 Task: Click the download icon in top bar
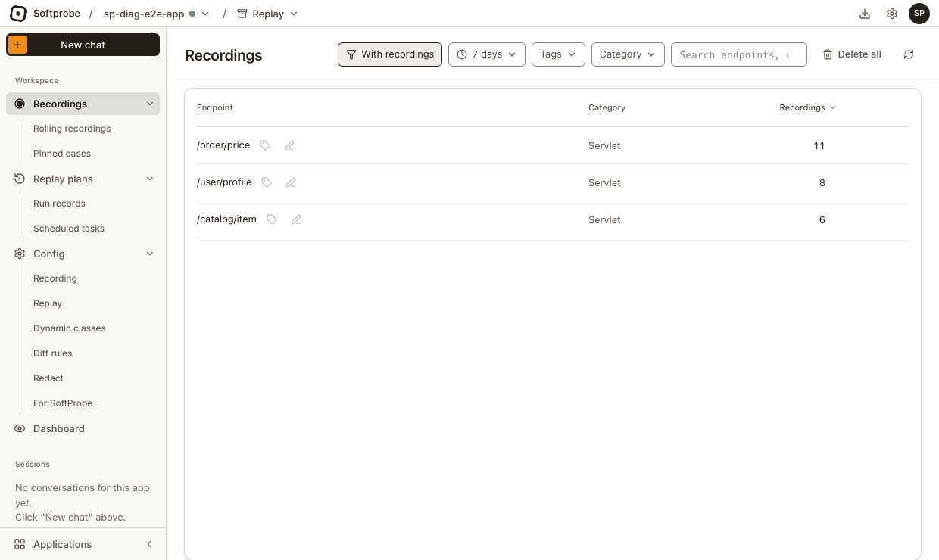pyautogui.click(x=865, y=14)
